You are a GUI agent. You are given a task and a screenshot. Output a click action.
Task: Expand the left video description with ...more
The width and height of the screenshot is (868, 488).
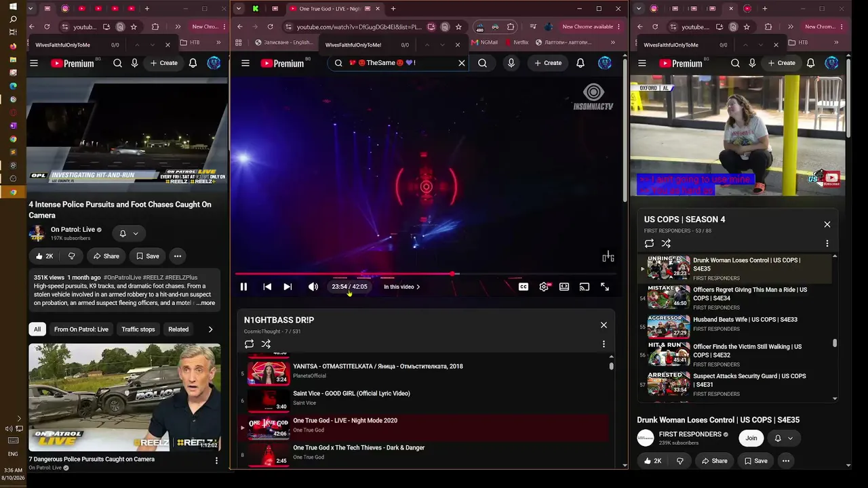coord(205,303)
